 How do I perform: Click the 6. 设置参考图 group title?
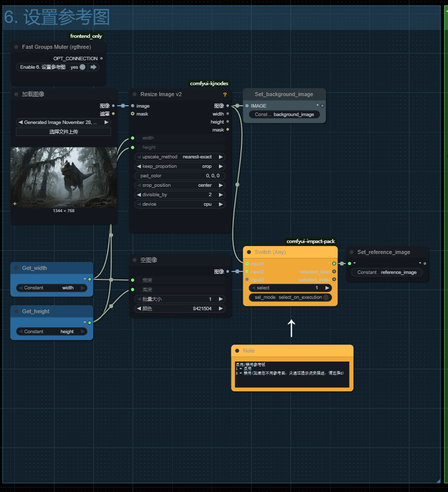57,17
